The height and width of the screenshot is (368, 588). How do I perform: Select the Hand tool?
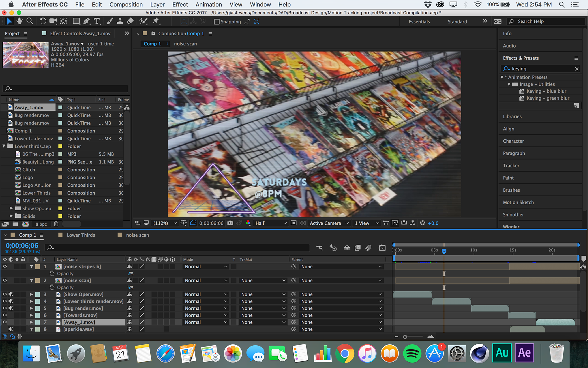click(20, 21)
